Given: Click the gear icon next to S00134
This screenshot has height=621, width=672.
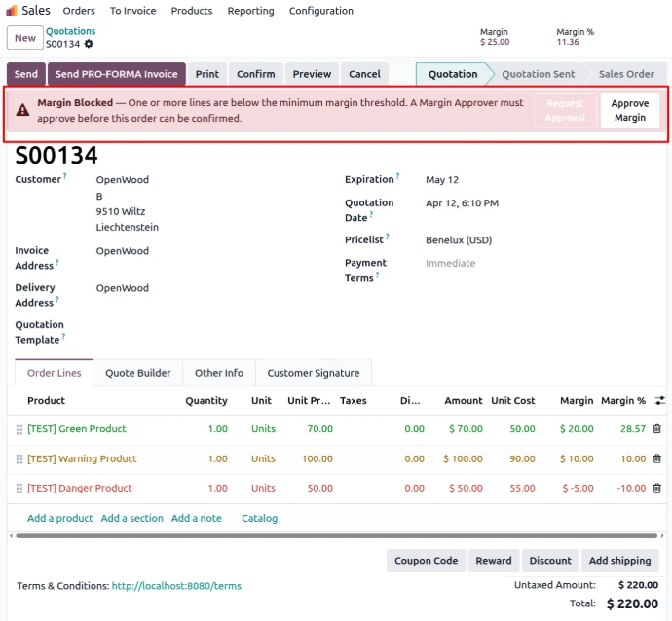Looking at the screenshot, I should click(x=90, y=44).
